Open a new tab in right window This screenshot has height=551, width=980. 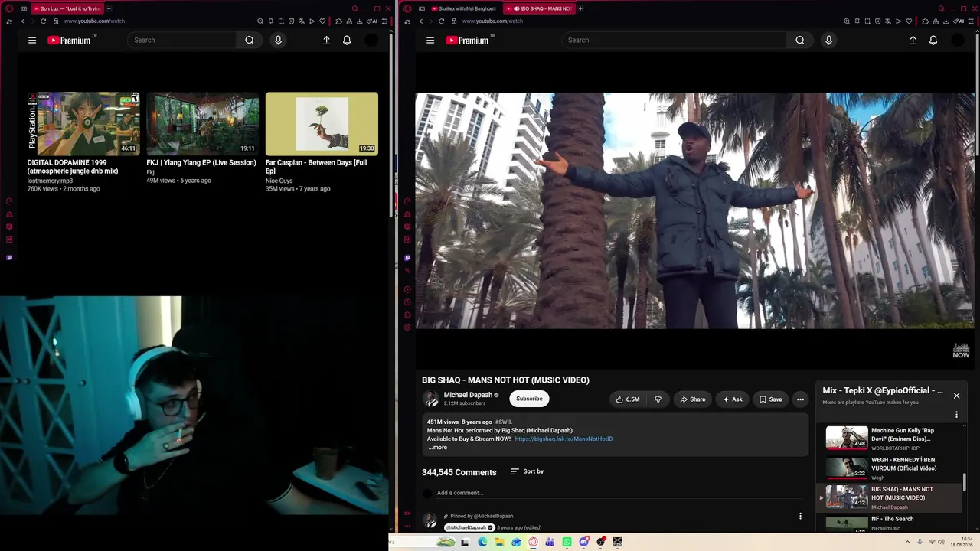pyautogui.click(x=580, y=8)
